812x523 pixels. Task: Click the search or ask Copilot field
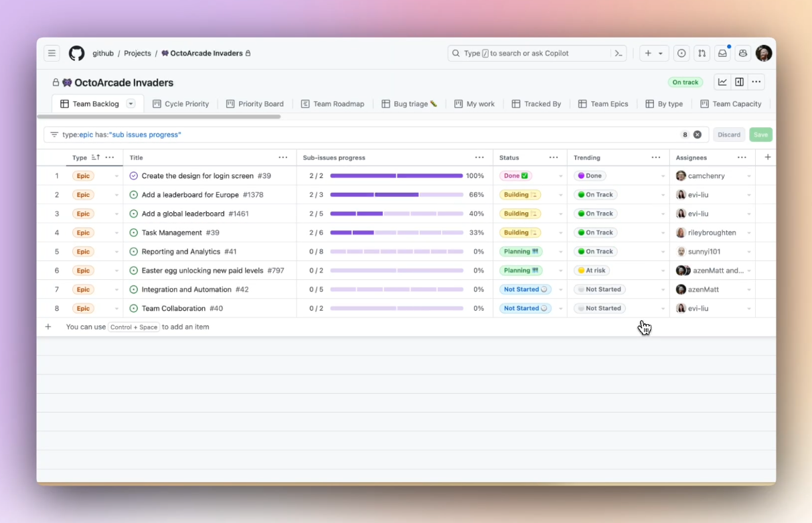tap(529, 53)
